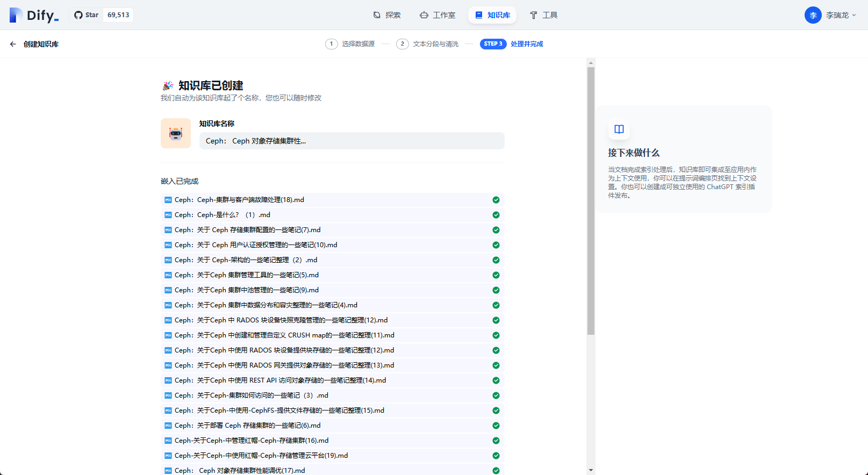Click the scrollbar down arrow
Screen dimensions: 868x475
591,470
